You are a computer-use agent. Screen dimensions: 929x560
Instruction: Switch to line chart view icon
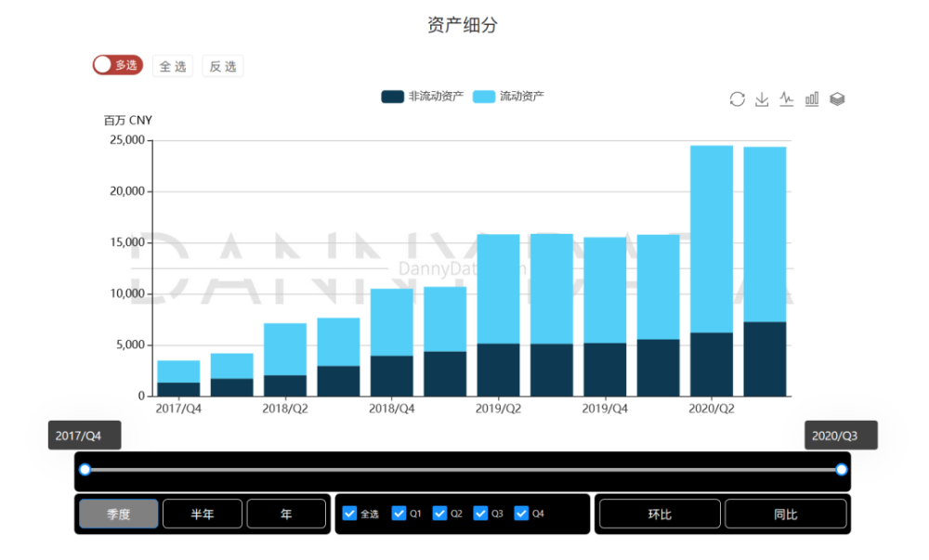pos(787,98)
